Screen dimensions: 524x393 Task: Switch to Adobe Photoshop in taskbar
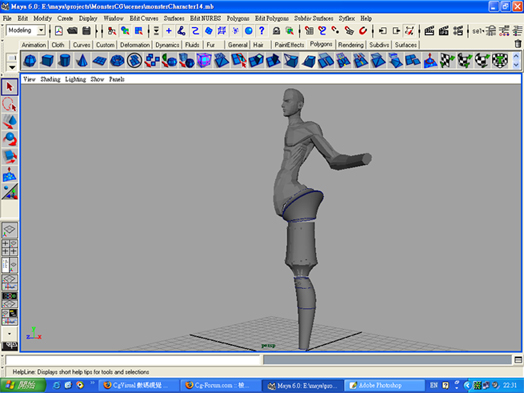point(384,385)
